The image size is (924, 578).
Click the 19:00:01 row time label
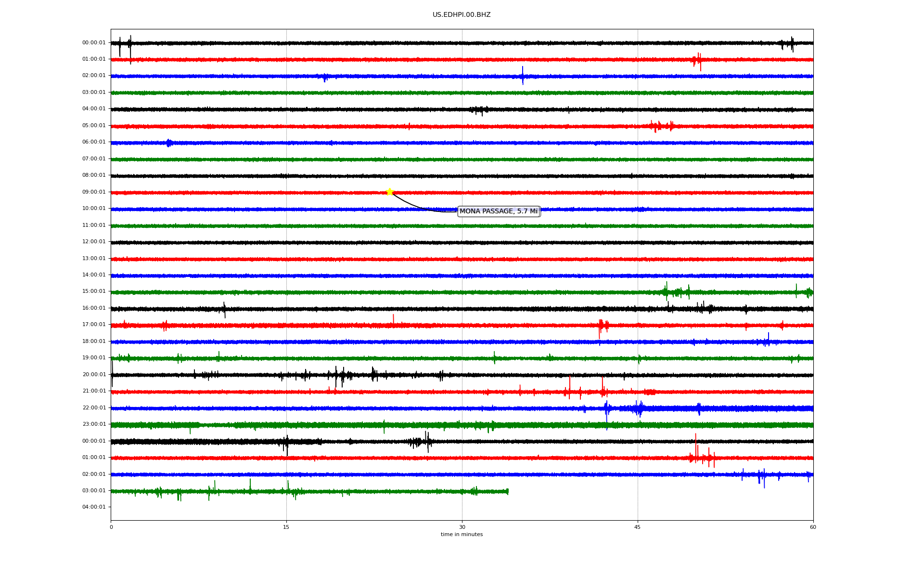coord(94,358)
